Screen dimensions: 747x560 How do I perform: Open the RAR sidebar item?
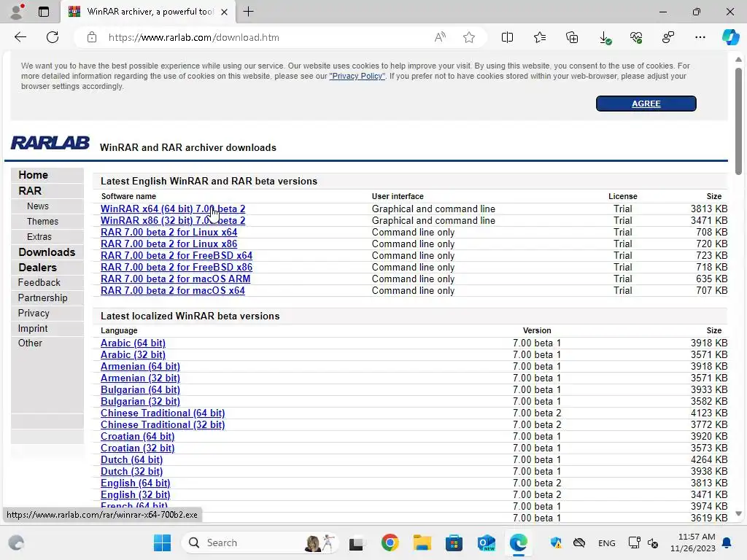[29, 190]
